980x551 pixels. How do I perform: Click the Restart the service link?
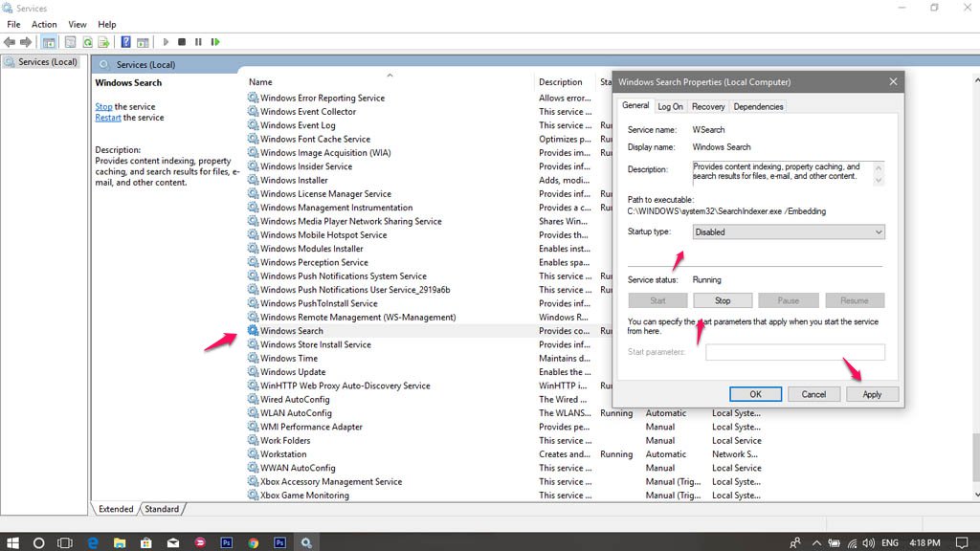click(108, 118)
